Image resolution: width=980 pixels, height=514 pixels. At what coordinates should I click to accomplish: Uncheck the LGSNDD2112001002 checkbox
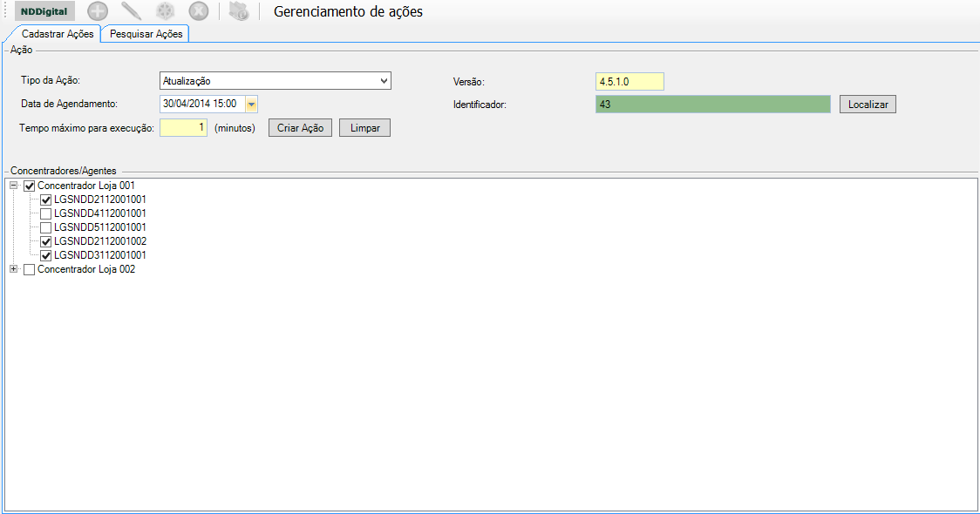click(45, 241)
